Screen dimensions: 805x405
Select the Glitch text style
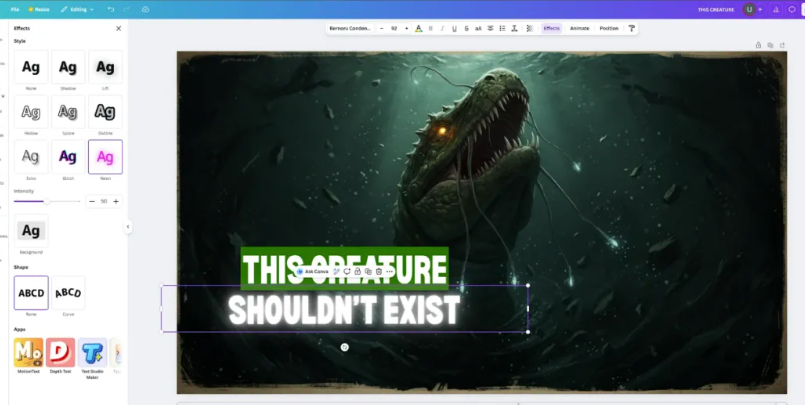click(x=67, y=157)
